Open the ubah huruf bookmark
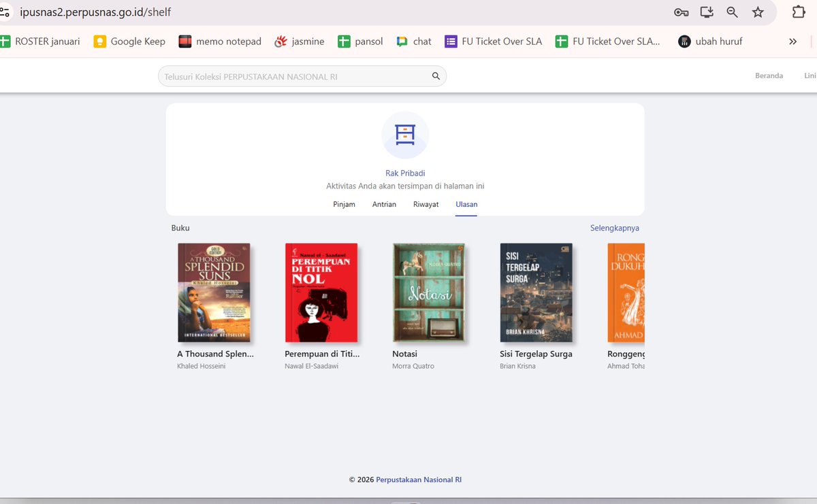Viewport: 817px width, 504px height. pyautogui.click(x=710, y=41)
